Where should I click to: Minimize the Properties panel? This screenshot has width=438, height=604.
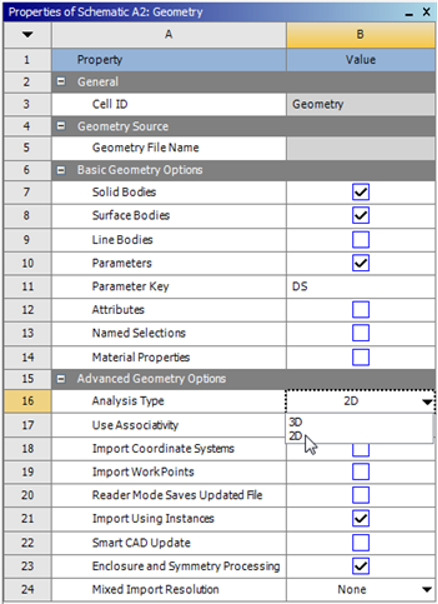coord(409,13)
